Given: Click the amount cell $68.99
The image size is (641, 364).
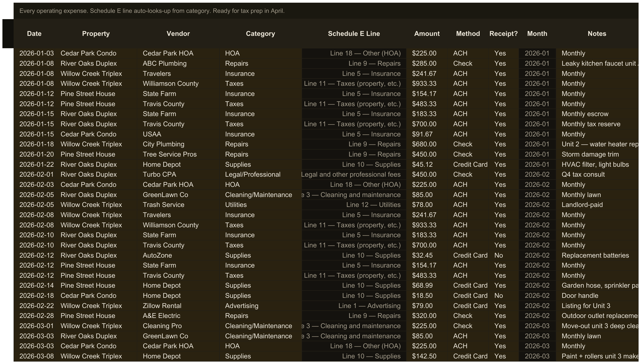Looking at the screenshot, I should [x=427, y=285].
